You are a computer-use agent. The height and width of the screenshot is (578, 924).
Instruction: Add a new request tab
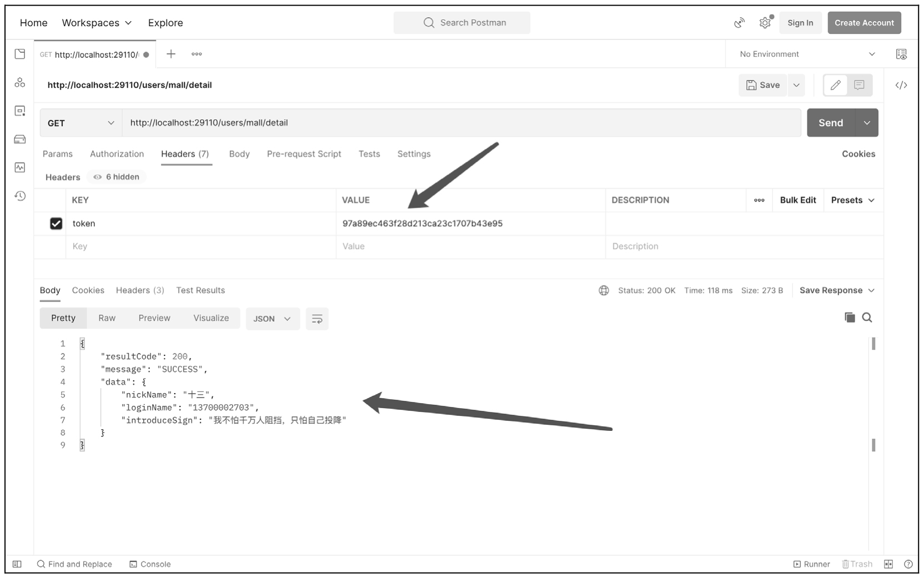click(x=171, y=54)
